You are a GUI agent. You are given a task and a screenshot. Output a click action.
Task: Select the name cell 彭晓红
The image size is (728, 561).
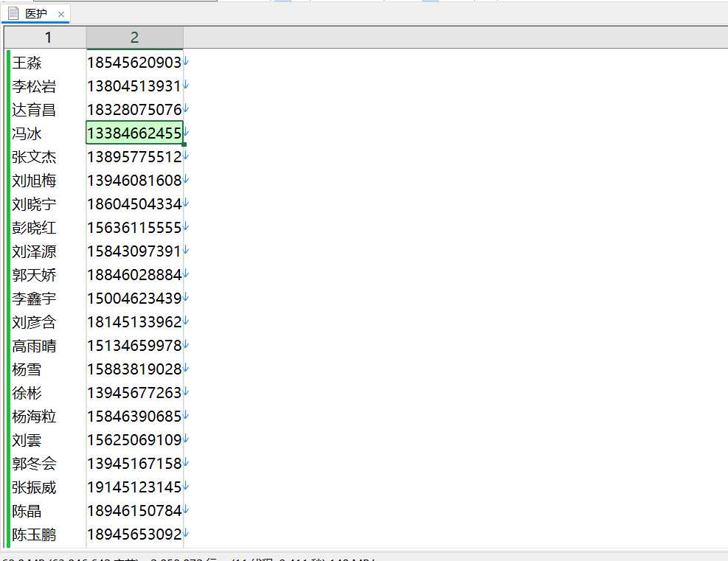34,228
